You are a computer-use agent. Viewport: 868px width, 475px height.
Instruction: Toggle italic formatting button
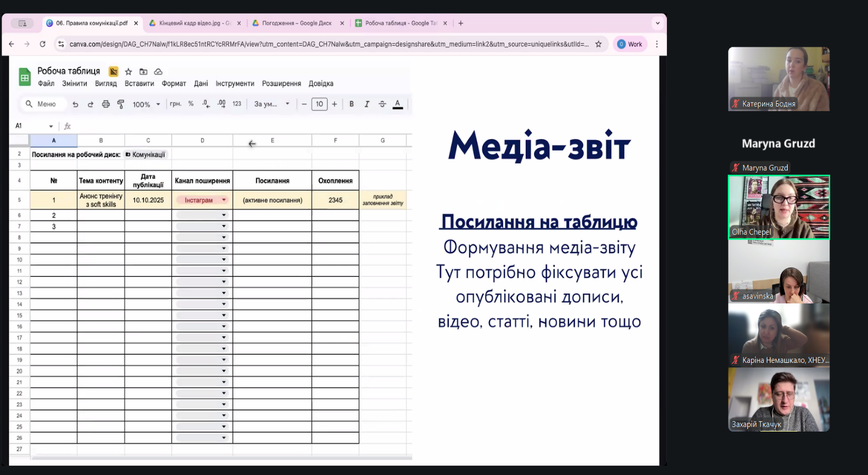click(367, 104)
